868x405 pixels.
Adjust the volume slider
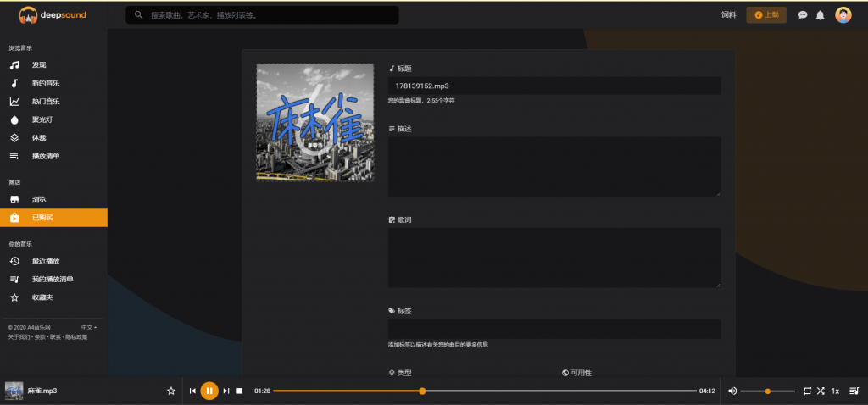[x=767, y=391]
